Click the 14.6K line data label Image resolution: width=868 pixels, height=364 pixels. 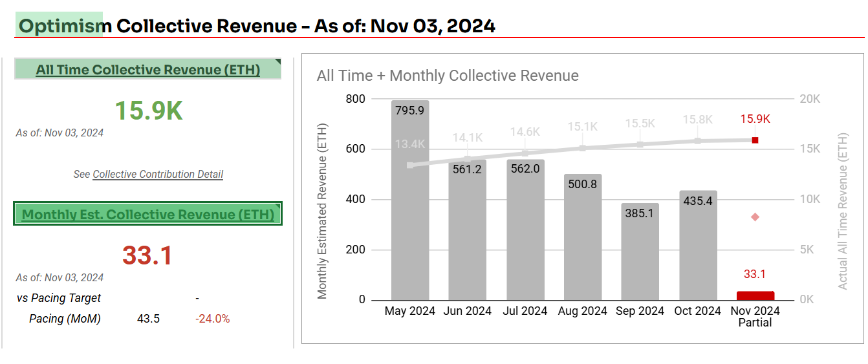[x=525, y=132]
